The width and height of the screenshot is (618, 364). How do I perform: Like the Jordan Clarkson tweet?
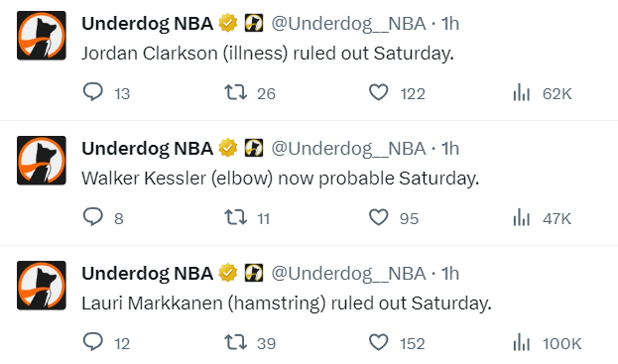[378, 92]
